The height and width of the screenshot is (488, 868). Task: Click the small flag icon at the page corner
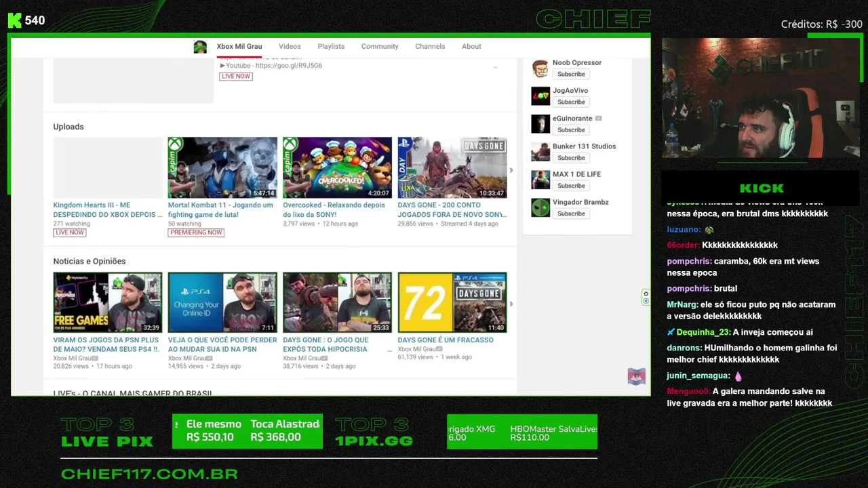pyautogui.click(x=636, y=377)
